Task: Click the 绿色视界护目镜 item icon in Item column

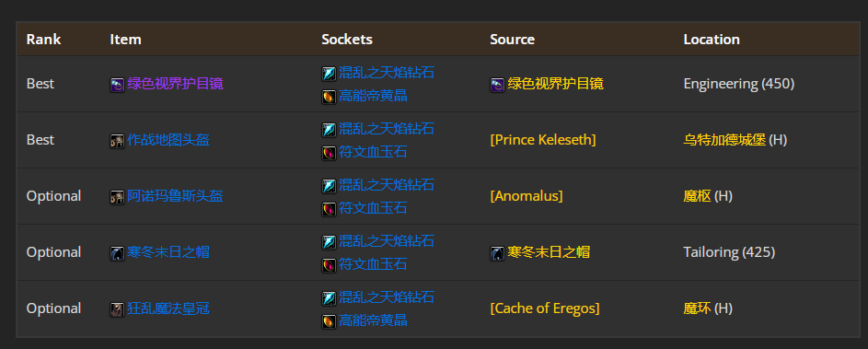Action: [x=117, y=85]
